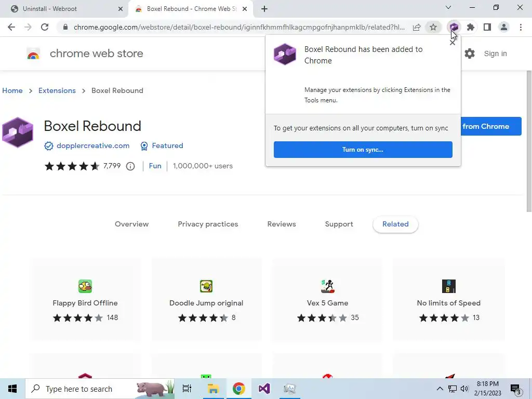
Task: Click Remove from Chrome button
Action: pos(491,126)
